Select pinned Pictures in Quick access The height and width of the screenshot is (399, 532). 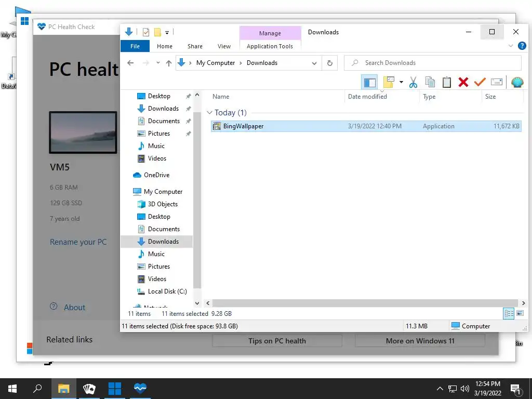158,134
